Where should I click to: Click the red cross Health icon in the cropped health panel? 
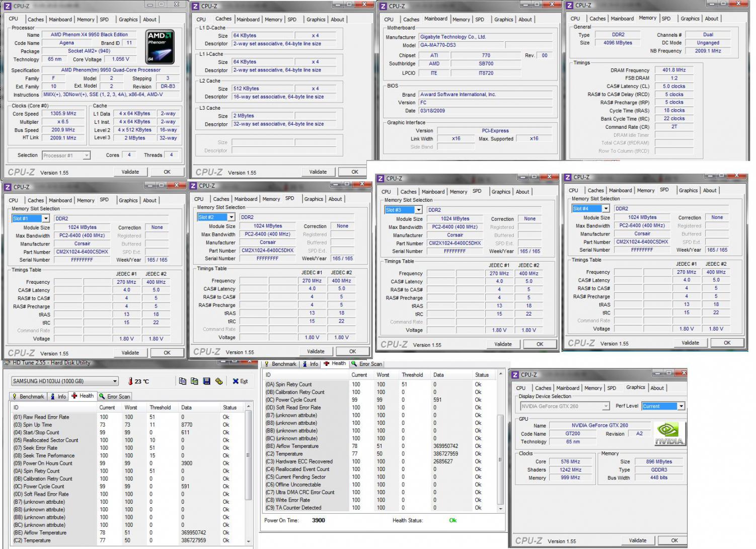pos(327,363)
